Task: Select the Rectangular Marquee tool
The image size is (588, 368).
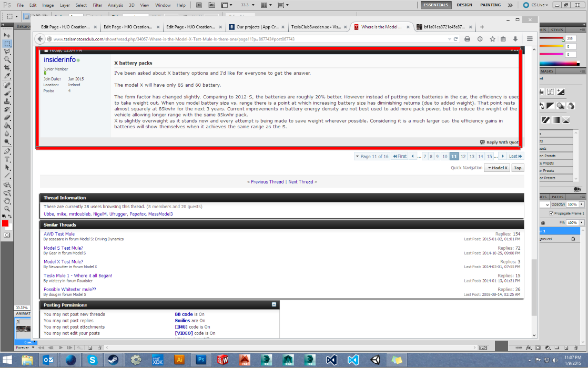Action: 7,44
